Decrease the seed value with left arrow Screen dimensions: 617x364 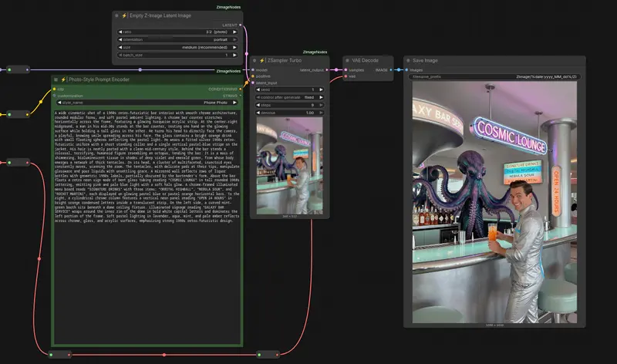tap(258, 89)
